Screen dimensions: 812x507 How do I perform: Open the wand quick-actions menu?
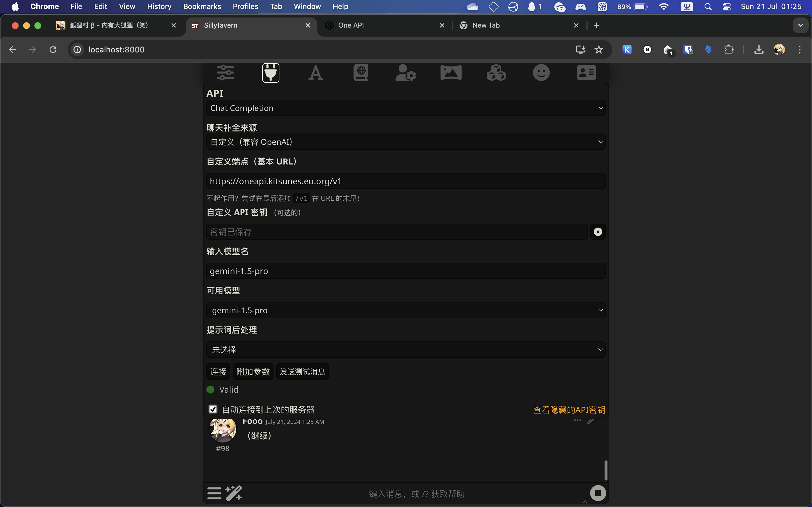coord(234,493)
